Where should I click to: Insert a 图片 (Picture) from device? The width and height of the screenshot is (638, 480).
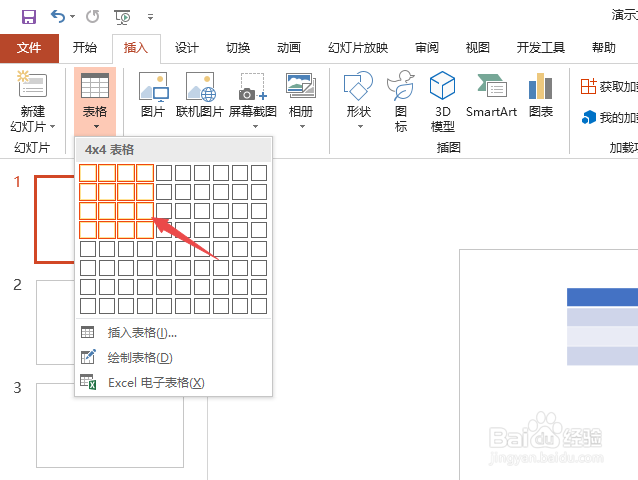point(153,95)
